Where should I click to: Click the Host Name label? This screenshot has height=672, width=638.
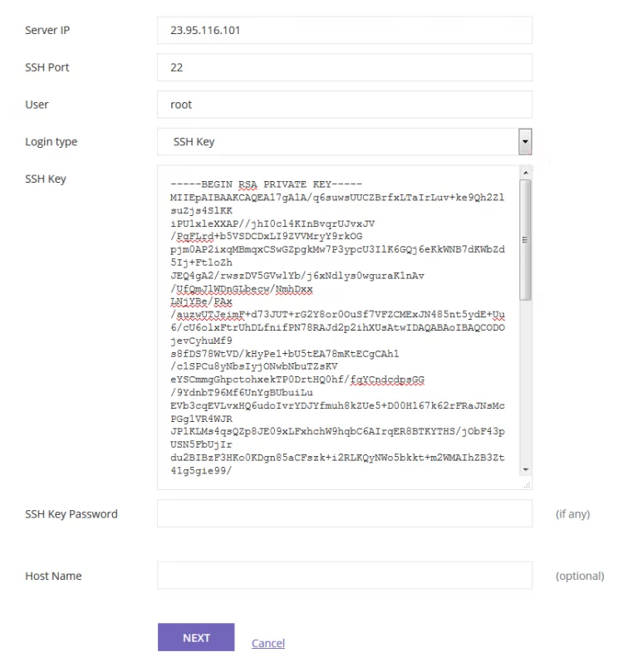pos(53,576)
